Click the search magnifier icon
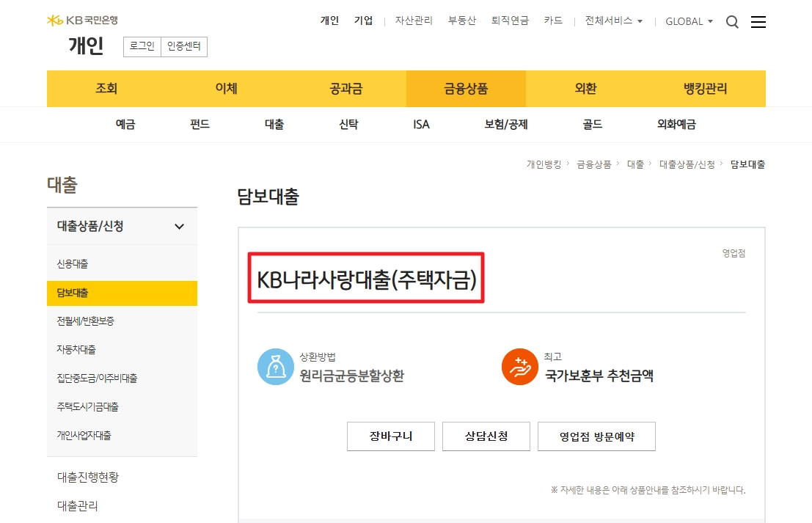The height and width of the screenshot is (523, 812). point(732,22)
